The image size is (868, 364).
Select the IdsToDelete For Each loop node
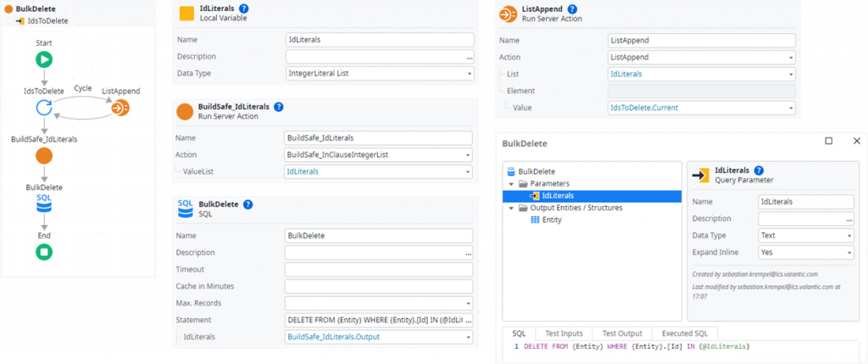43,108
